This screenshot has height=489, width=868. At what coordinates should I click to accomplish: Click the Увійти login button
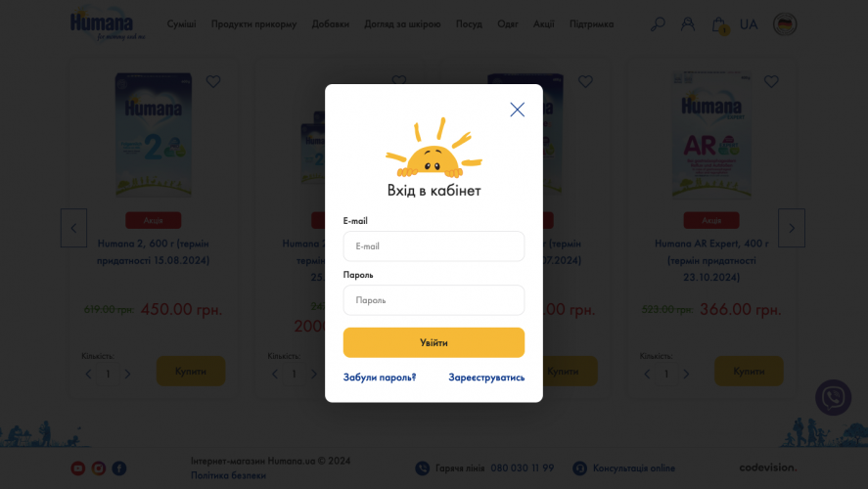434,342
